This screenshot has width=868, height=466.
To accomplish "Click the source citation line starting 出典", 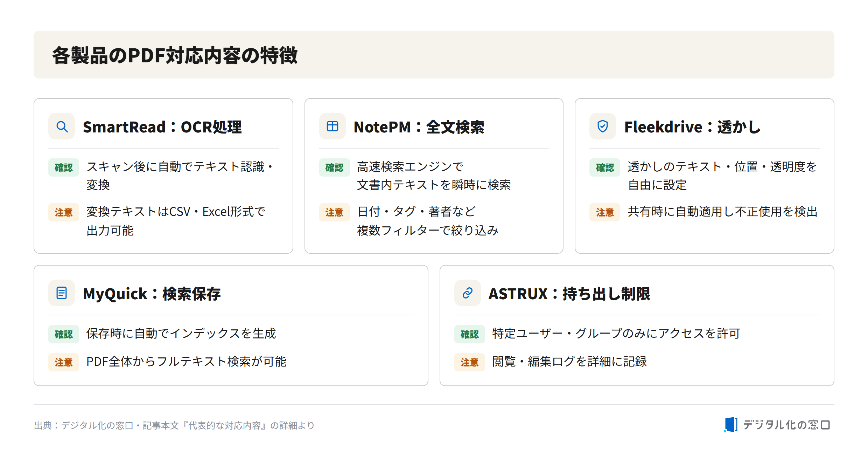I will pyautogui.click(x=174, y=425).
